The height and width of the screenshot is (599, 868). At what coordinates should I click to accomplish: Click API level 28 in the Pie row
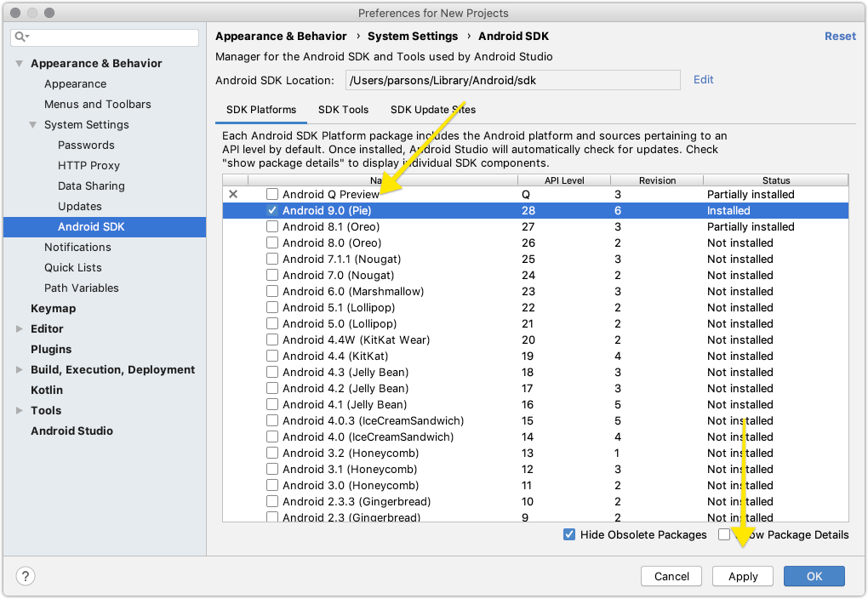click(528, 211)
